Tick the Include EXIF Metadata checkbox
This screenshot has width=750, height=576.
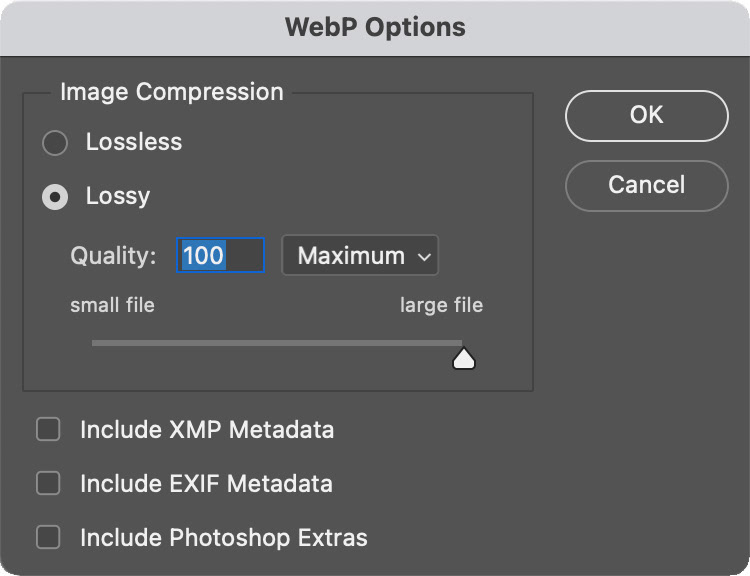point(48,484)
